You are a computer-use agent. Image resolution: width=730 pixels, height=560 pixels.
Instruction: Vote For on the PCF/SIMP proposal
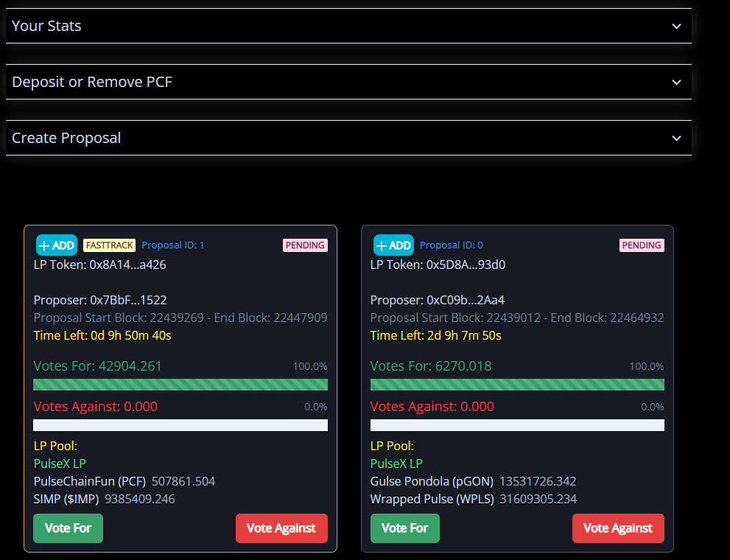[68, 528]
